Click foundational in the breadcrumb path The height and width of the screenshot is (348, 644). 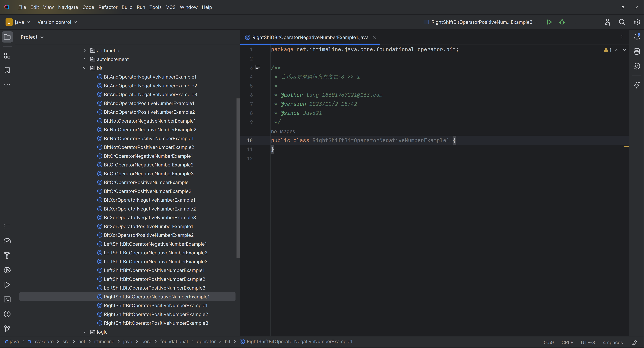[174, 341]
